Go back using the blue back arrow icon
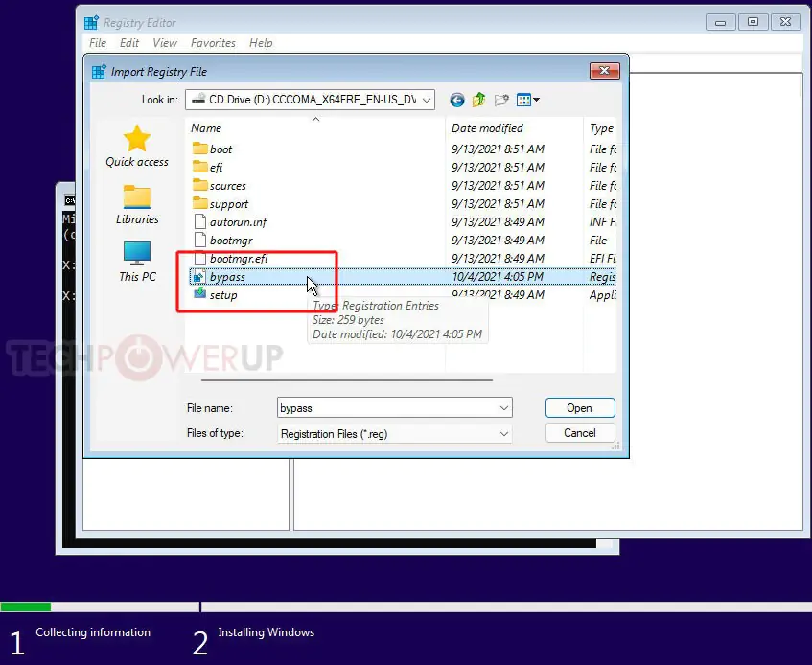Viewport: 812px width, 665px height. point(456,100)
